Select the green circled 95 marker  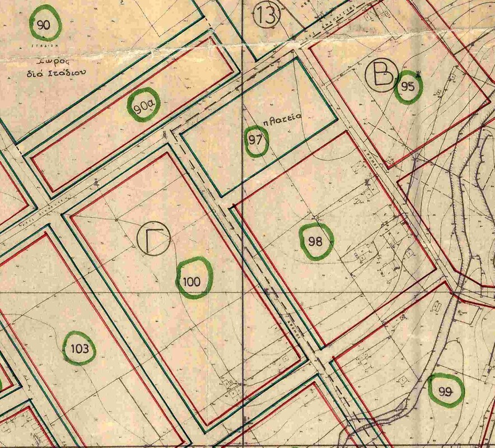tap(408, 87)
